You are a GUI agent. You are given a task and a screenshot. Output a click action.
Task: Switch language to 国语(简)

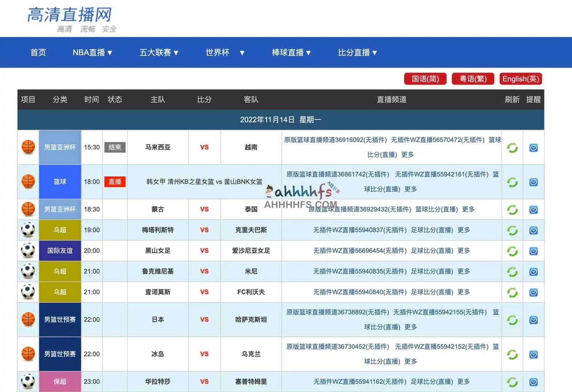(425, 79)
